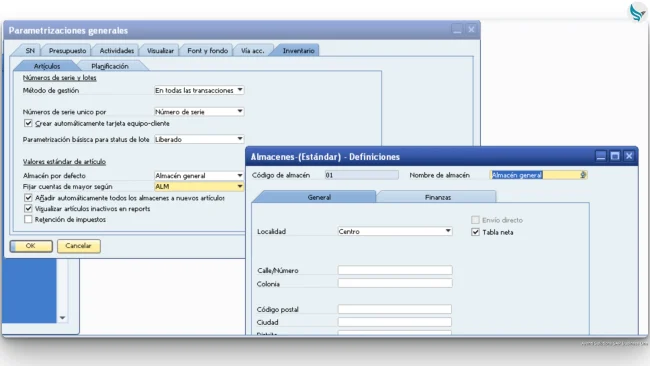Click the Código de almacén field

[x=361, y=175]
